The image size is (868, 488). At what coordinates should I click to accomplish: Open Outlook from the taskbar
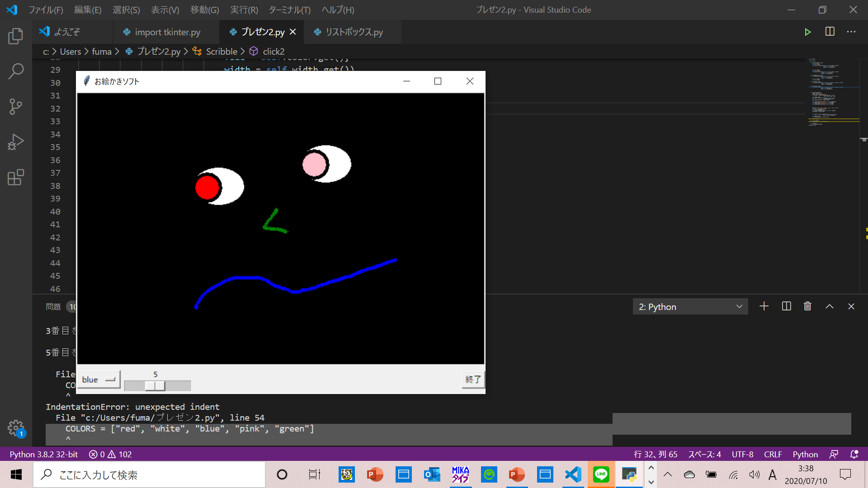[x=432, y=474]
